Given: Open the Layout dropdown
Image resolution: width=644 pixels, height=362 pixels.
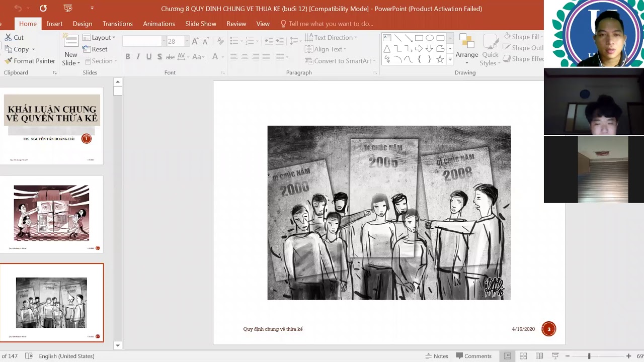Looking at the screenshot, I should [99, 38].
